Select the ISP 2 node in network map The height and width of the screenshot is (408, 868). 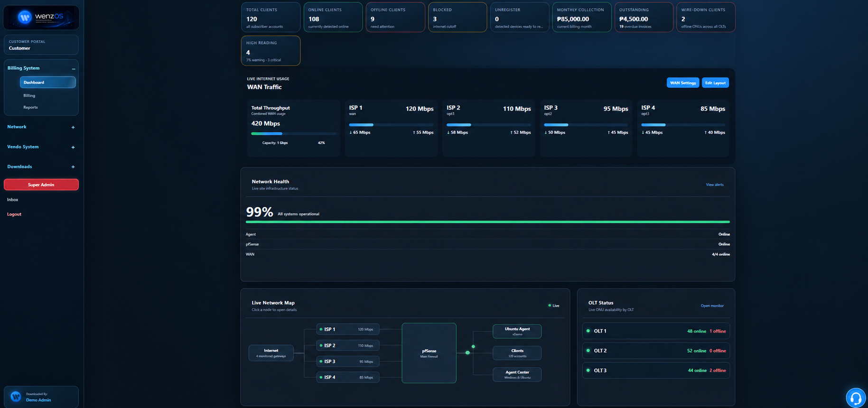(348, 345)
